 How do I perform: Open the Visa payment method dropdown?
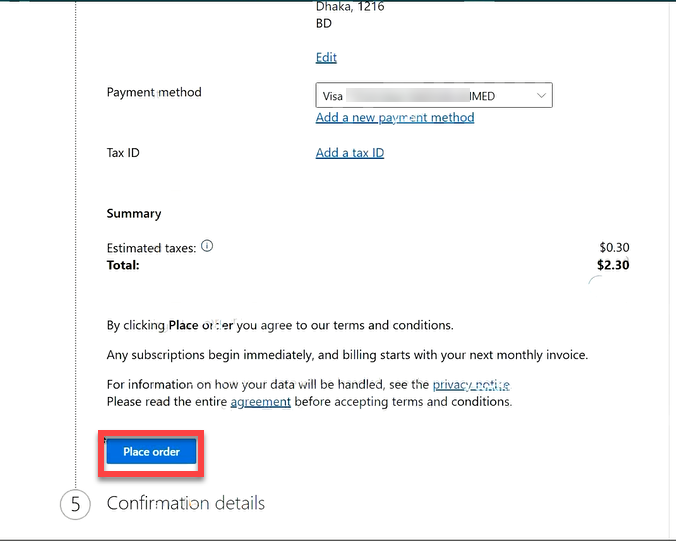pyautogui.click(x=434, y=95)
